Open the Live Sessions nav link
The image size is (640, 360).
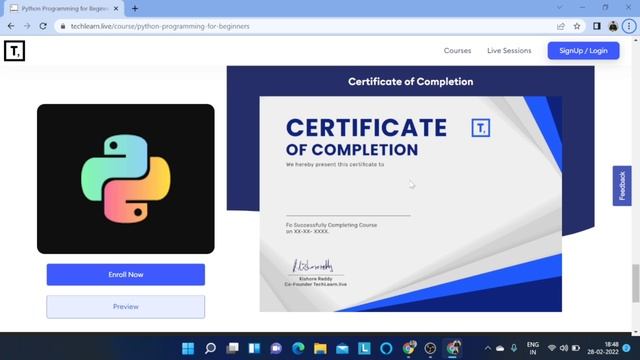click(509, 51)
